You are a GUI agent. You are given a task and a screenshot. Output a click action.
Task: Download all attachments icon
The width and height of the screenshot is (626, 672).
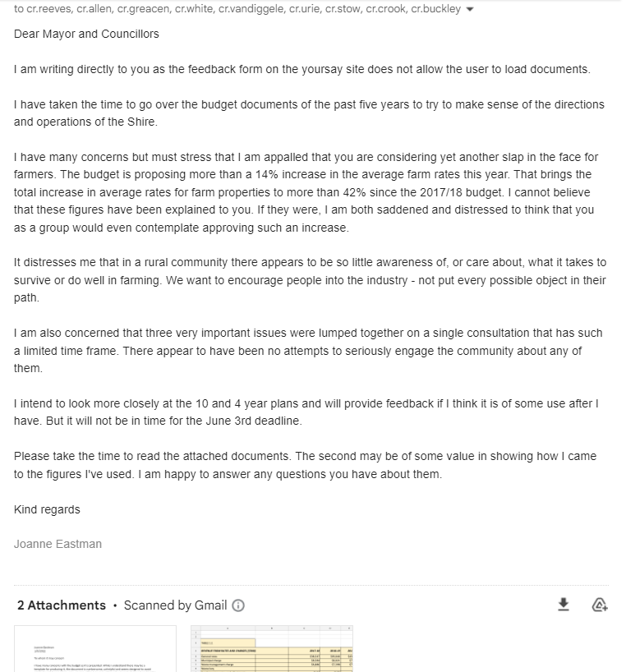[x=564, y=605]
